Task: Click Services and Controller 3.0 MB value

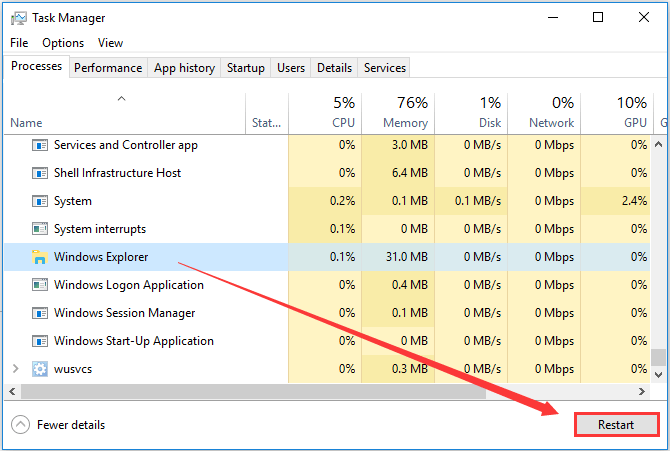Action: (x=410, y=145)
